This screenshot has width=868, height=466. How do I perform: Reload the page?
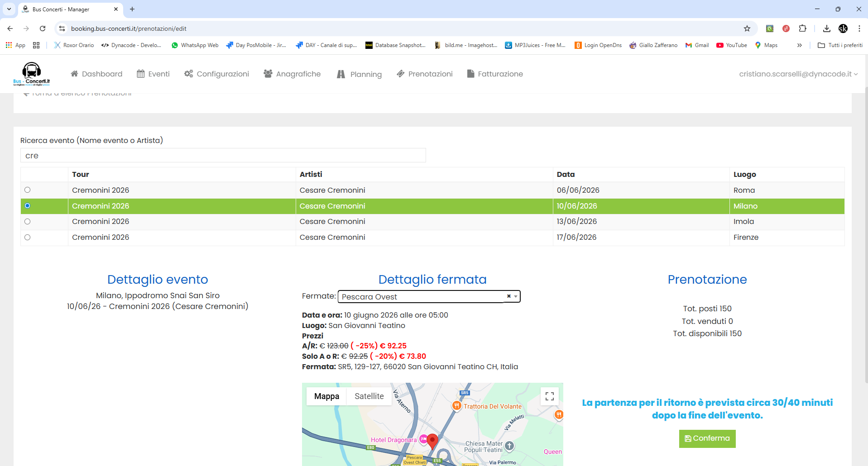[43, 29]
